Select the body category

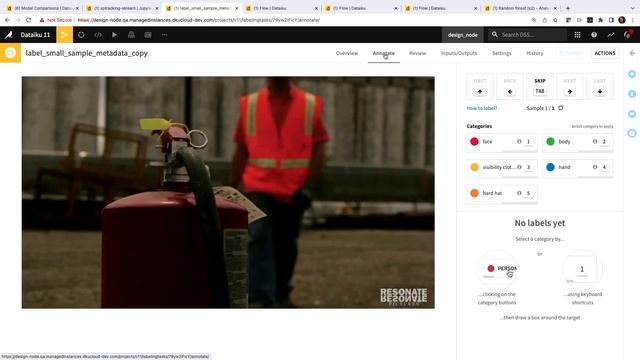tap(578, 142)
